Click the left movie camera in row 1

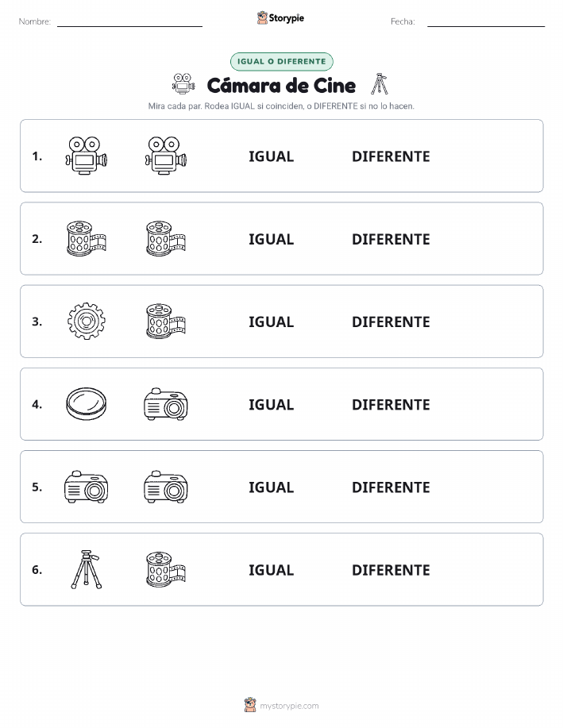87,156
